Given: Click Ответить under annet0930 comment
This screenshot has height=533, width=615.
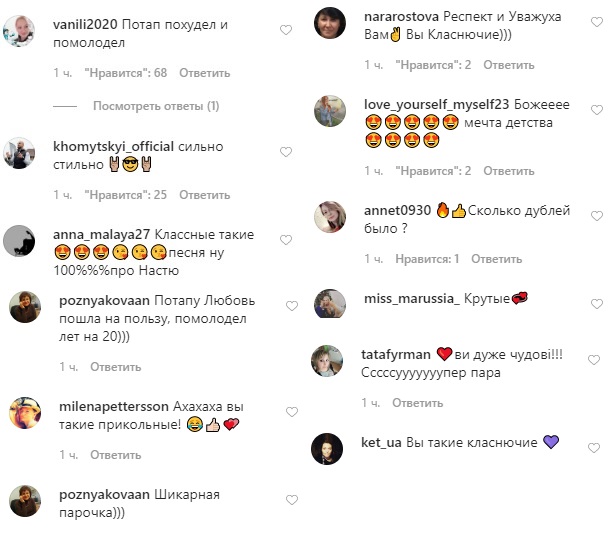Looking at the screenshot, I should 497,259.
